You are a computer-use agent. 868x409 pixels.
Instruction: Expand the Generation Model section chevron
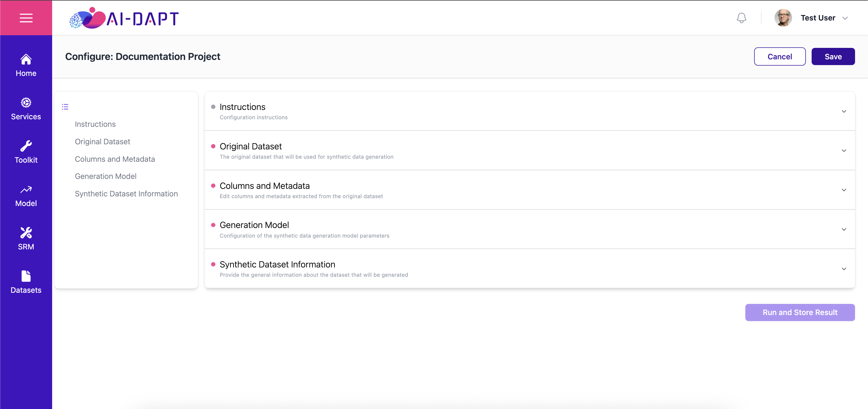click(844, 229)
